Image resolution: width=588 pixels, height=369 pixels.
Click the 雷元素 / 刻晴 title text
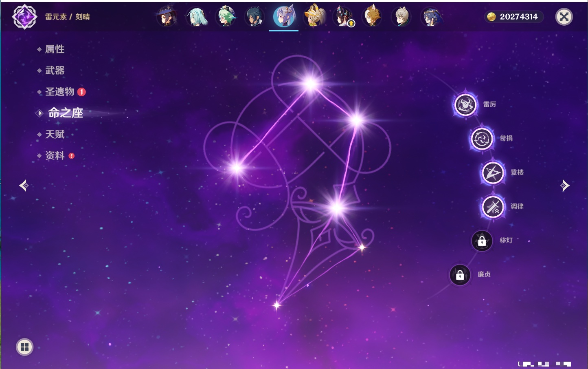point(68,17)
